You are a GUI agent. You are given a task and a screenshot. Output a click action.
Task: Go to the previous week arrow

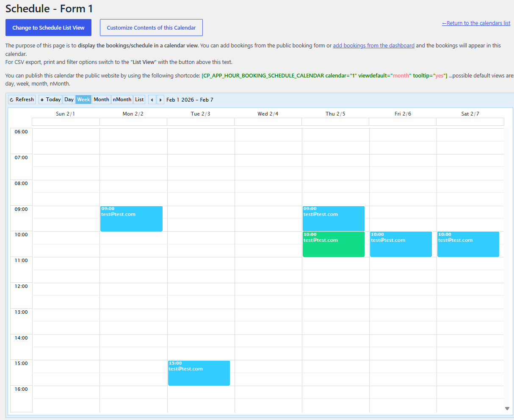pyautogui.click(x=152, y=99)
